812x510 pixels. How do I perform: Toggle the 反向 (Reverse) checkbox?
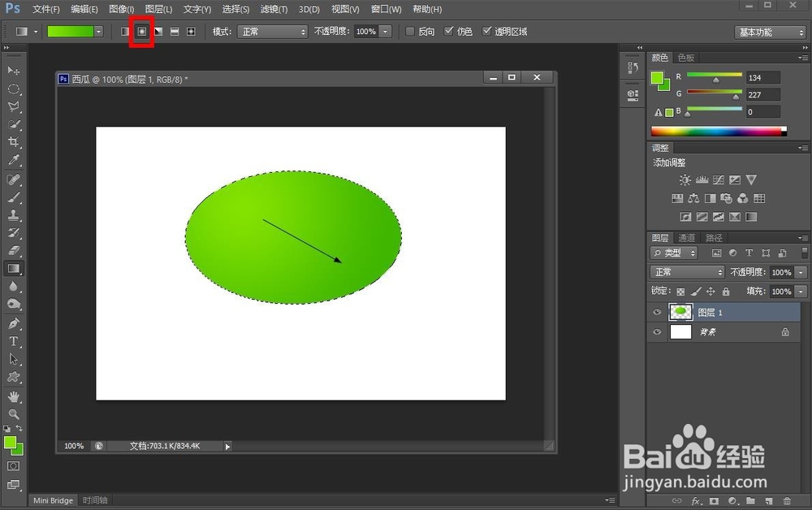409,32
